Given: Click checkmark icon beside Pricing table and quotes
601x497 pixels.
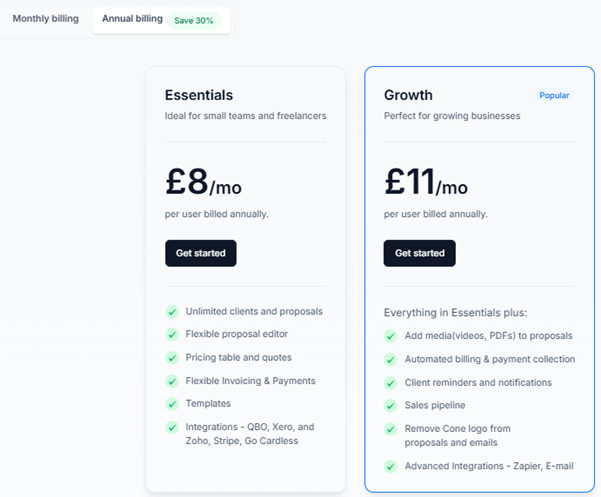Looking at the screenshot, I should pyautogui.click(x=172, y=358).
